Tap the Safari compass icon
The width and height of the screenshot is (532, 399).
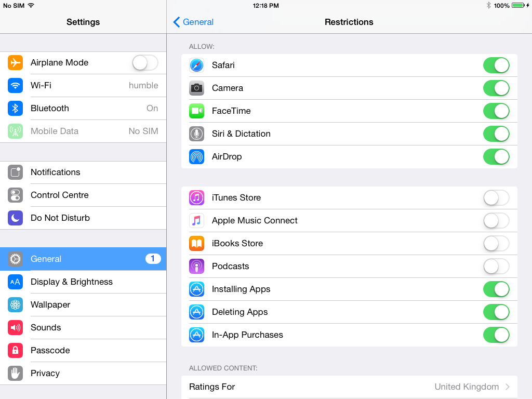[x=196, y=65]
